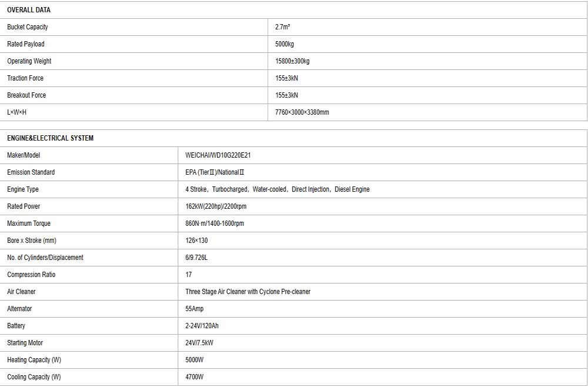
Task: Click the ENGINE&ELECTRICAL SYSTEM section header
Action: pos(50,138)
